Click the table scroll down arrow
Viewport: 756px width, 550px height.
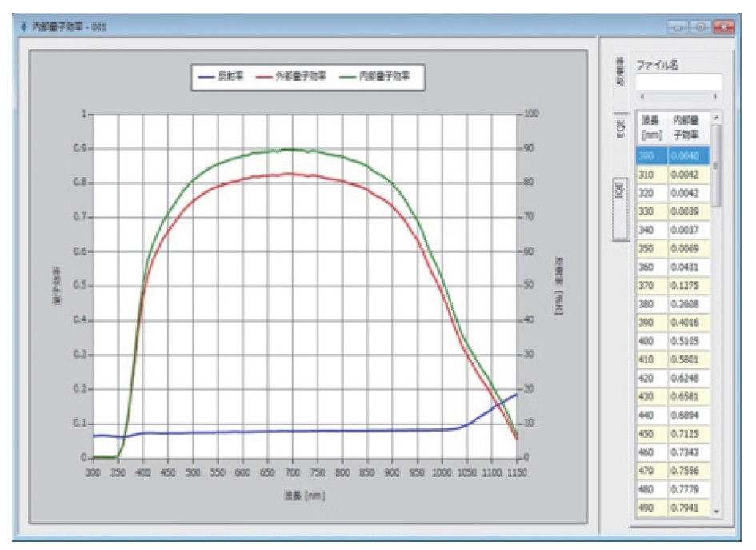click(x=717, y=512)
